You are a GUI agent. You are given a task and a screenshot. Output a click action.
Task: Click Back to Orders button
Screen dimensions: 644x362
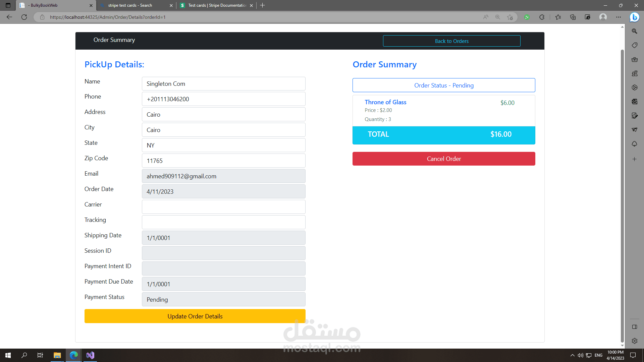(451, 41)
